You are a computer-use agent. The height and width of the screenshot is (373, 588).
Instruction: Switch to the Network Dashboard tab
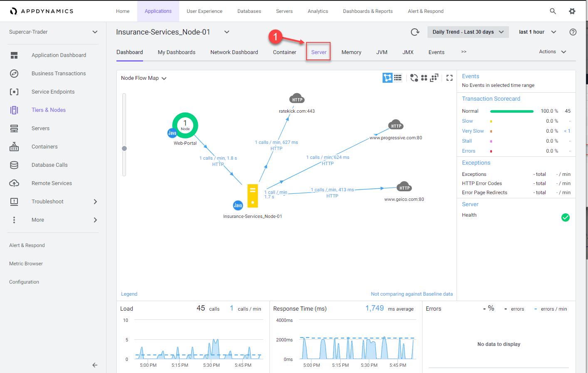tap(234, 52)
